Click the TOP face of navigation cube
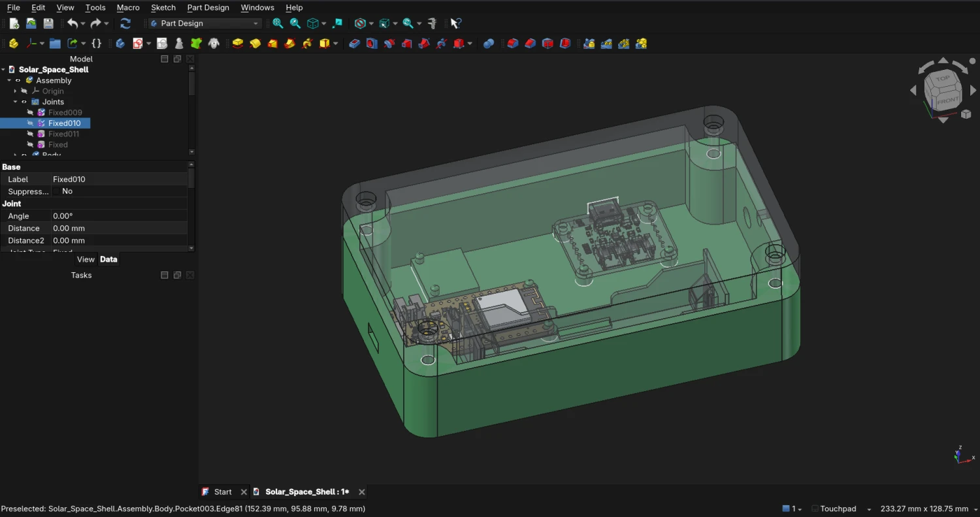Image resolution: width=980 pixels, height=517 pixels. pos(943,79)
